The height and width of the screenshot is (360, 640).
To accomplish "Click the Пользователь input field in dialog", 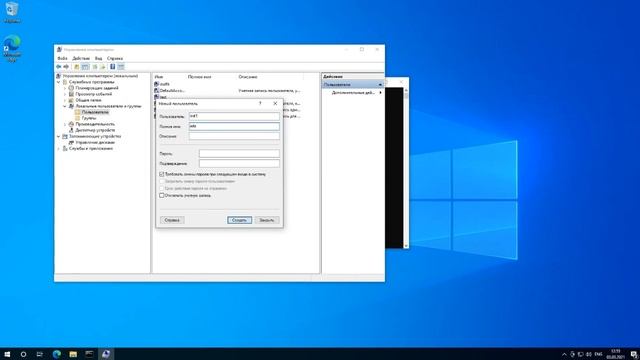I will (234, 116).
